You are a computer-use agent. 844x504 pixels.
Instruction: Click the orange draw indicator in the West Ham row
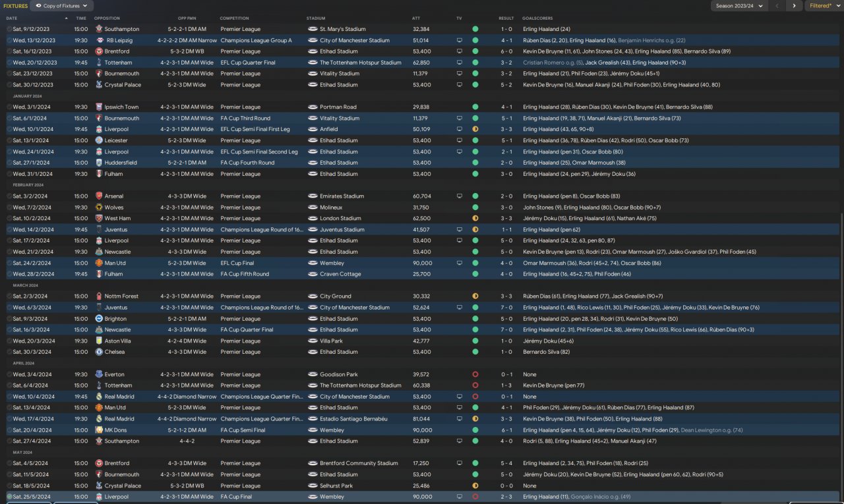pyautogui.click(x=475, y=218)
